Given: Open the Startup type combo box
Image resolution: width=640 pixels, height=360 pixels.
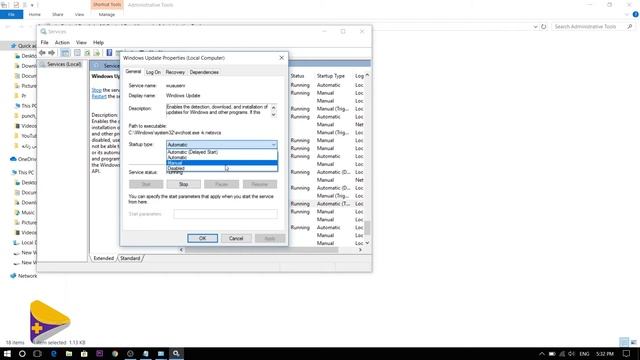Looking at the screenshot, I should point(222,144).
